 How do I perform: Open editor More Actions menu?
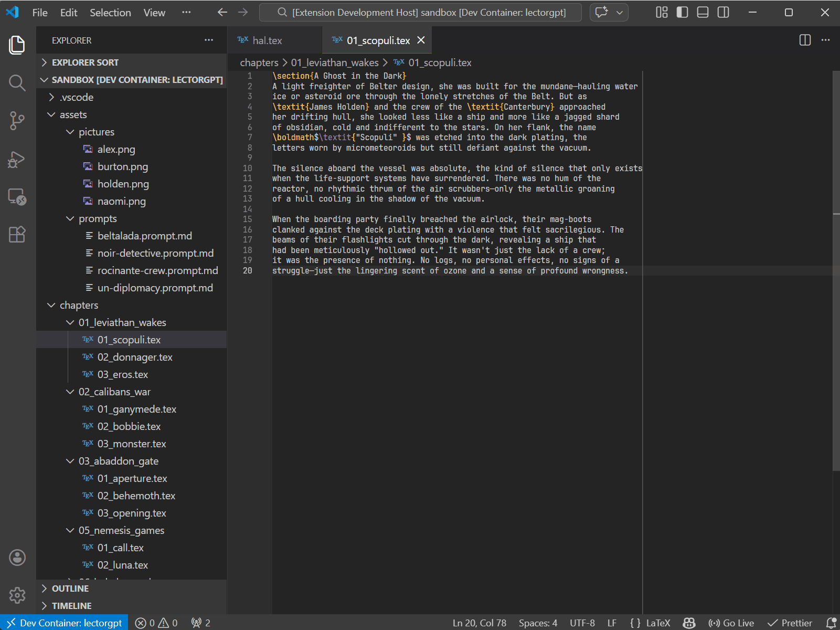[x=825, y=40]
